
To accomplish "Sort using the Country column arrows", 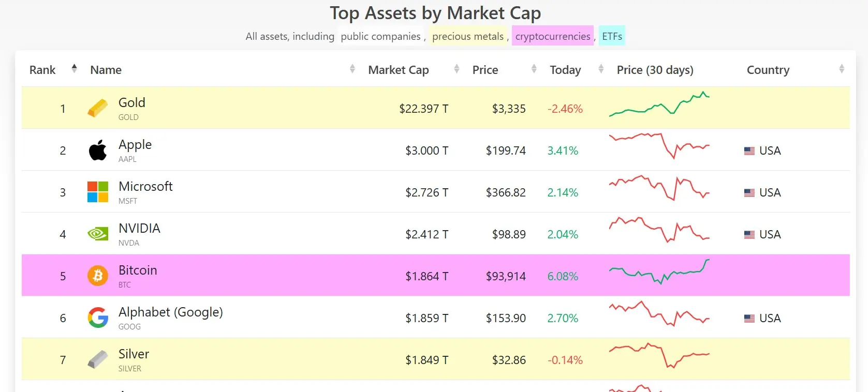I will (x=841, y=68).
